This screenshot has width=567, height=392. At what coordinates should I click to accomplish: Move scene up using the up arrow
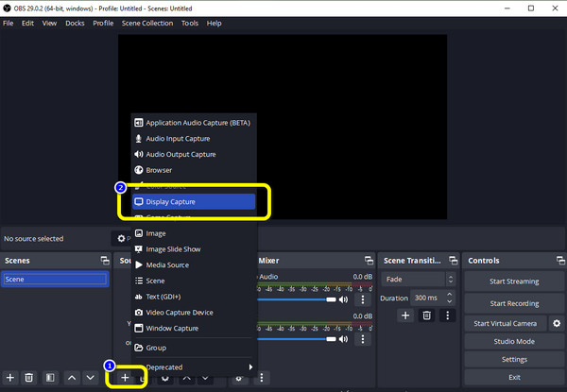click(x=72, y=378)
